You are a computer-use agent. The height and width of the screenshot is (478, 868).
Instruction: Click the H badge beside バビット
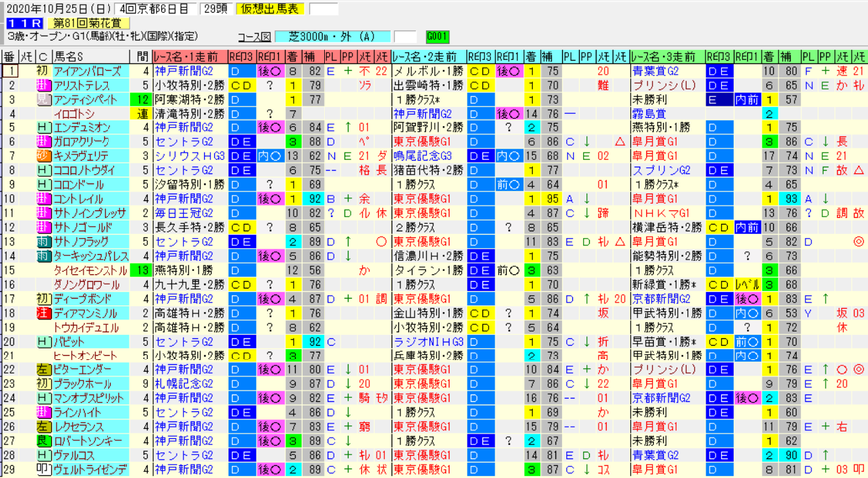[x=43, y=342]
